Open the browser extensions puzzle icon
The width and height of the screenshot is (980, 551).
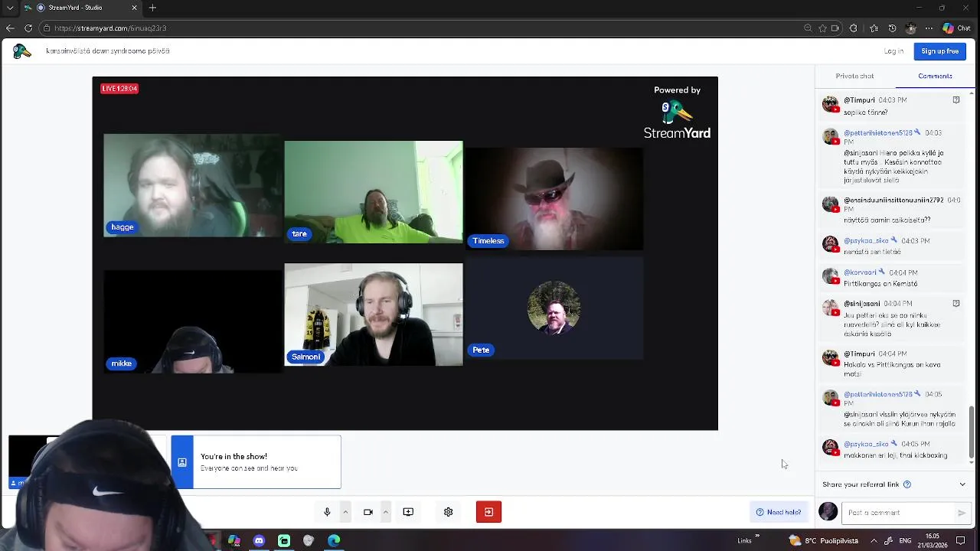854,28
